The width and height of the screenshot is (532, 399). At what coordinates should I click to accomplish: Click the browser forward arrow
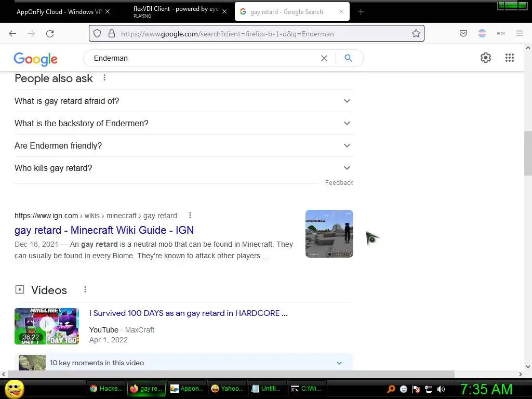[31, 34]
